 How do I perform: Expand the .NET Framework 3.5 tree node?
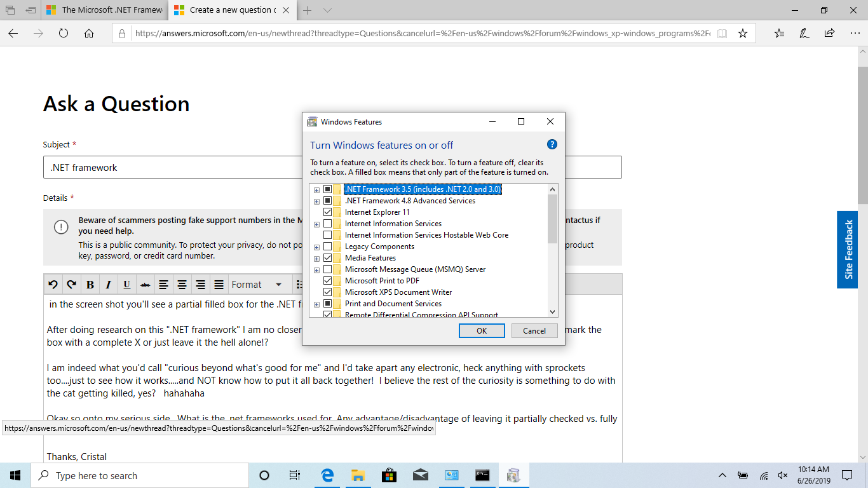[x=316, y=190]
